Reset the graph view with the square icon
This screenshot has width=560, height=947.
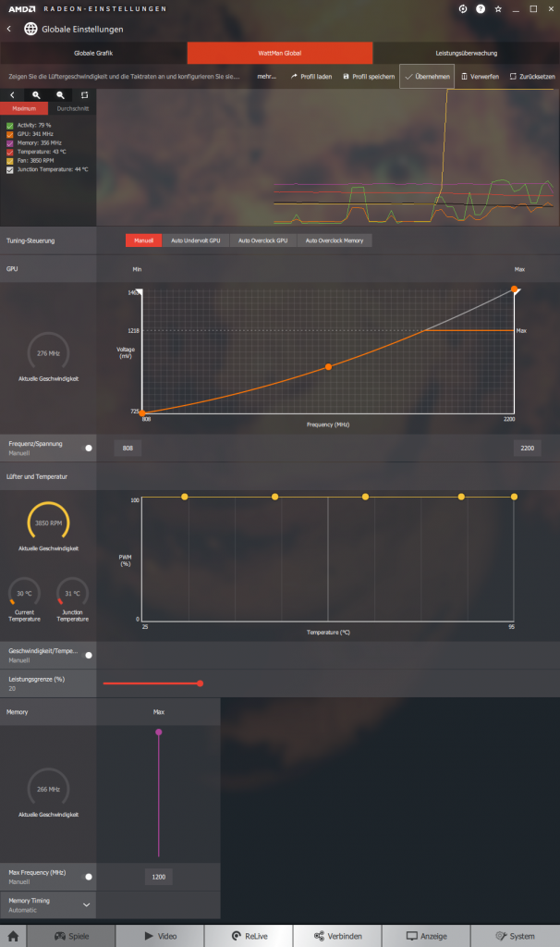click(x=84, y=95)
